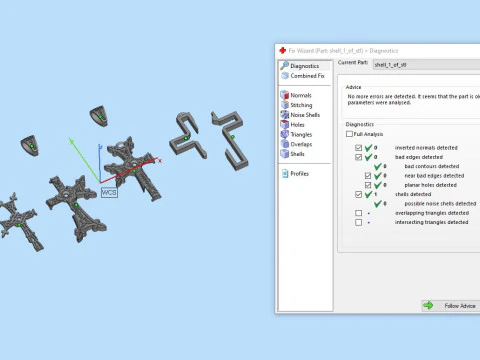Image resolution: width=480 pixels, height=360 pixels.
Task: Open the Holes fixing step
Action: pyautogui.click(x=293, y=124)
